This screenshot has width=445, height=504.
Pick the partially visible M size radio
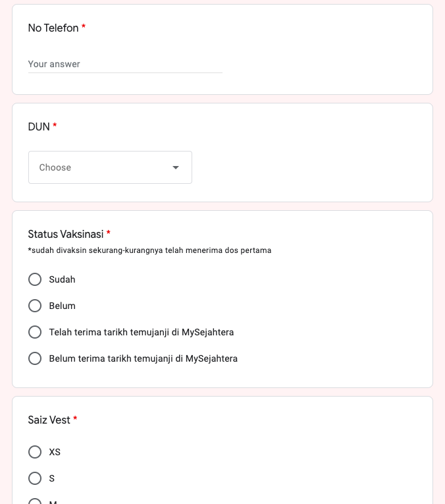(35, 501)
